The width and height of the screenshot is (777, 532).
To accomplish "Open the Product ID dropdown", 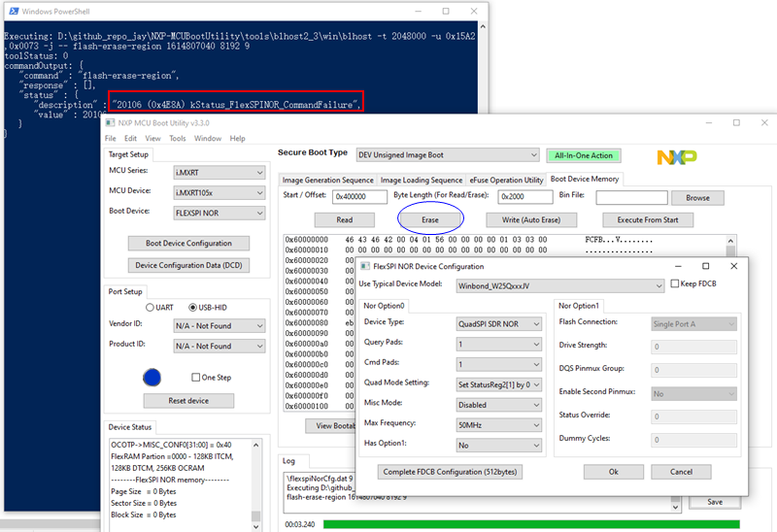I will tap(220, 347).
